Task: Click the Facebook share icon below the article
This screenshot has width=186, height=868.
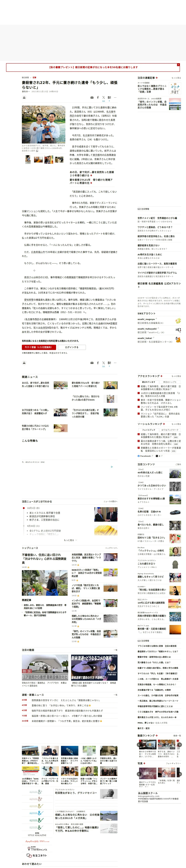Action: click(98, 363)
